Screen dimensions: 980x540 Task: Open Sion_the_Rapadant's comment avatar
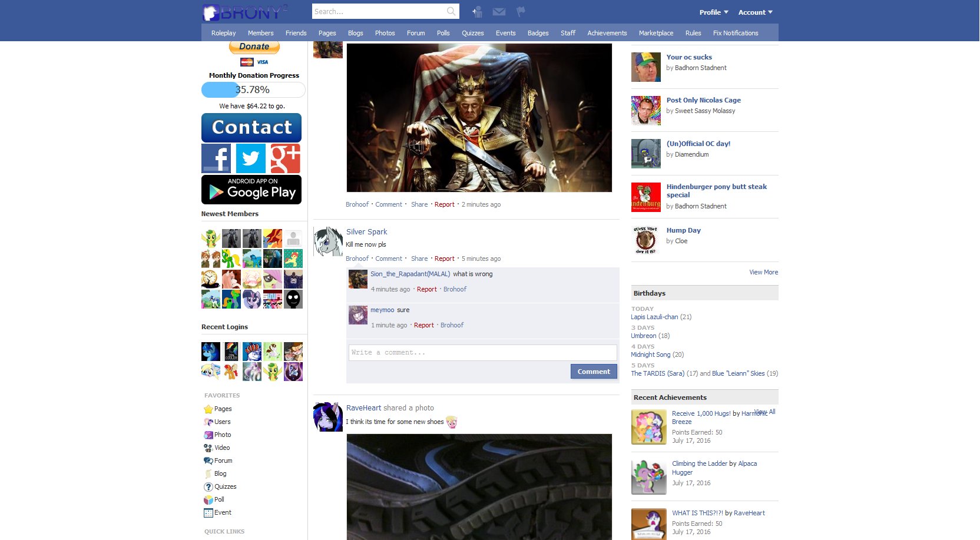[358, 279]
